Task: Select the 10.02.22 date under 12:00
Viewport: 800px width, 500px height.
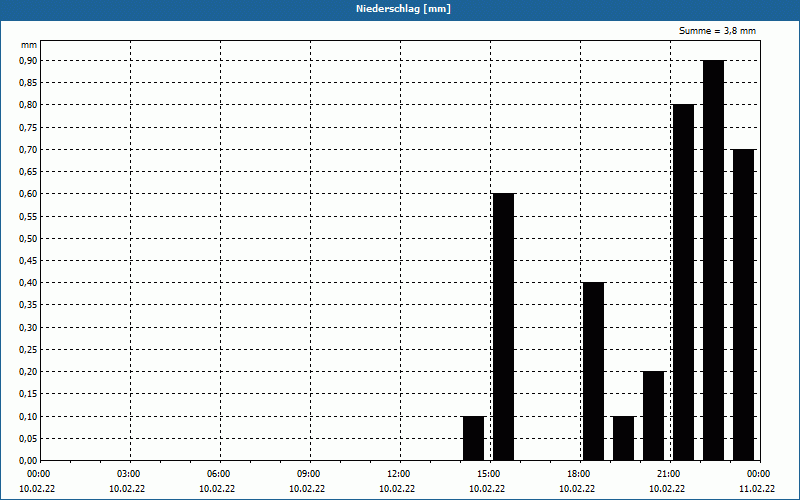Action: [397, 488]
